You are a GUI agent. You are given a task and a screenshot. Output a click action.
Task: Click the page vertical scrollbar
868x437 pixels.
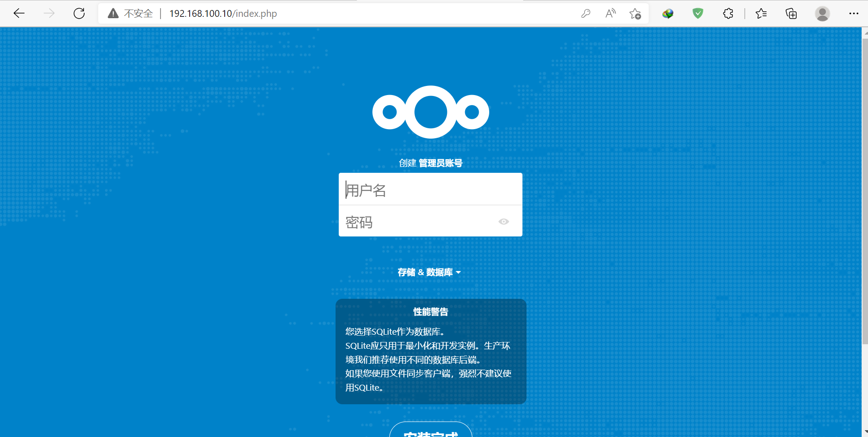[865, 191]
